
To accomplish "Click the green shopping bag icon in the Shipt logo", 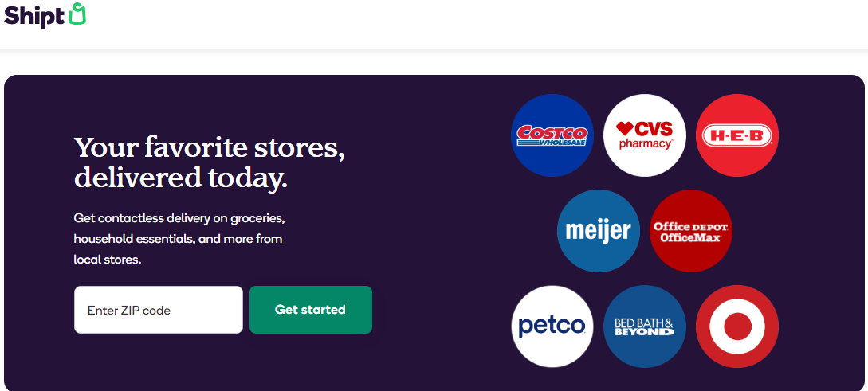I will pos(77,14).
